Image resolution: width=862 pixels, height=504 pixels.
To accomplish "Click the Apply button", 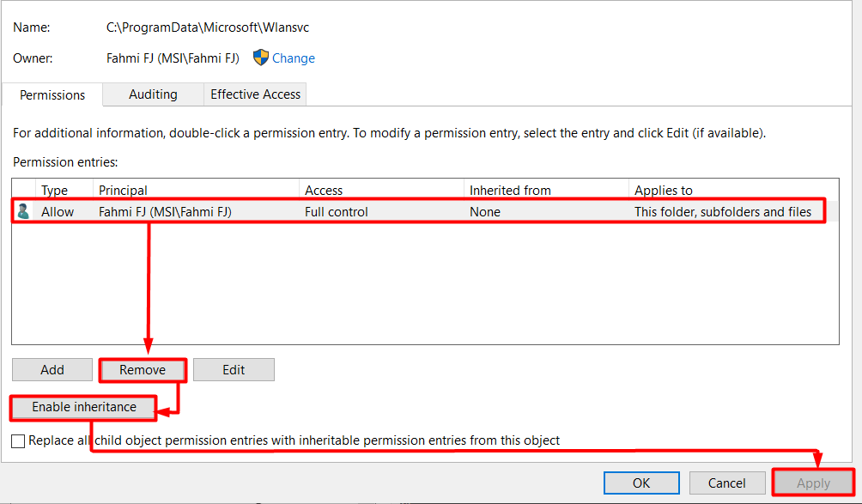I will point(813,483).
